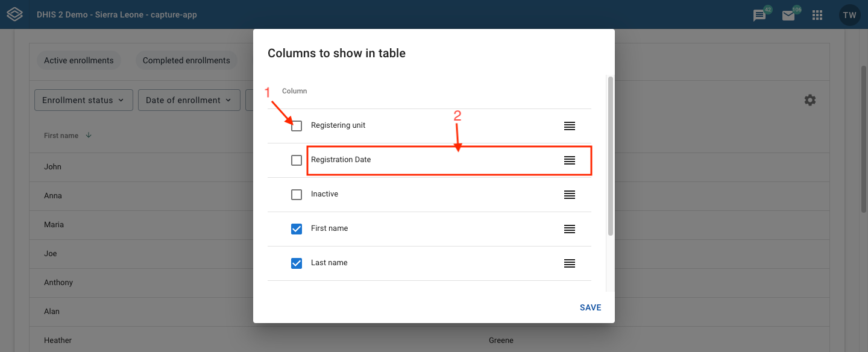Click the DHIS2 logo icon
This screenshot has width=868, height=352.
click(x=14, y=14)
